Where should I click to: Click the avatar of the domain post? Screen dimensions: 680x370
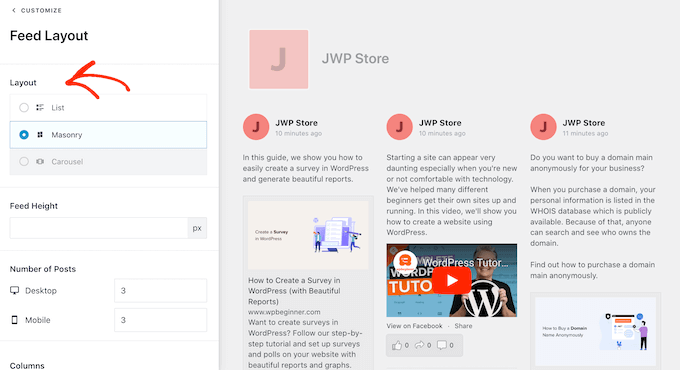[x=543, y=127]
